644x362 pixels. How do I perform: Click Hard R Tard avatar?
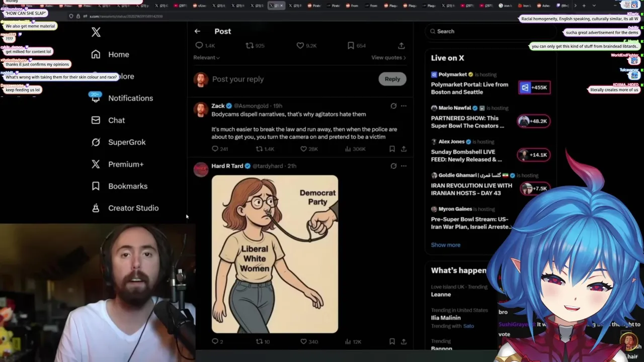tap(201, 169)
